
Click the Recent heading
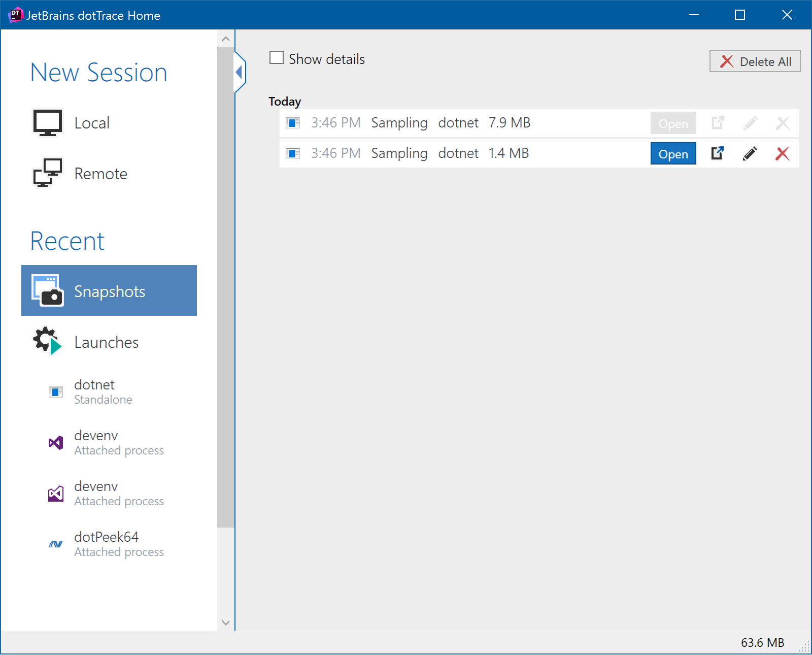pyautogui.click(x=67, y=241)
